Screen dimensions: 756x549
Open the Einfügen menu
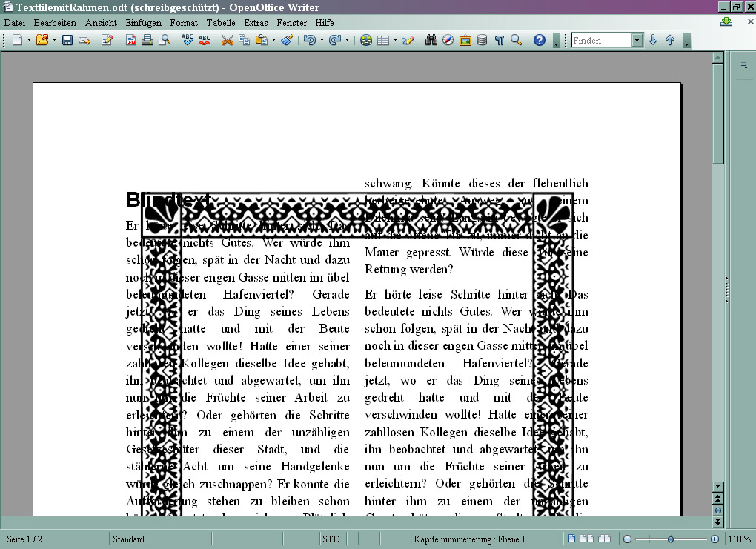(x=143, y=23)
